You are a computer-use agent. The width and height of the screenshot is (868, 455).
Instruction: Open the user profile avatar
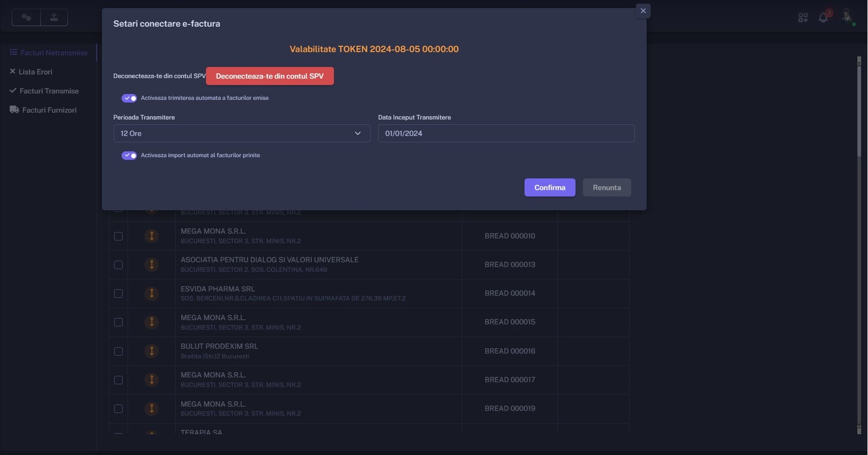[x=846, y=17]
